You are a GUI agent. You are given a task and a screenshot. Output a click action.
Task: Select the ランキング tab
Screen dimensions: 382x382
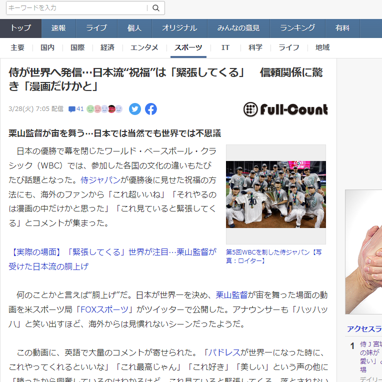(298, 28)
